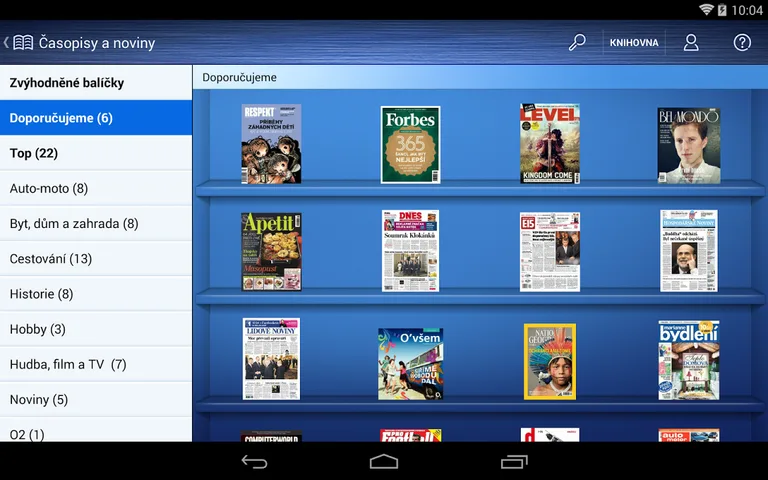The height and width of the screenshot is (480, 768).
Task: Open the KNIHOVNA library button
Action: [x=634, y=43]
